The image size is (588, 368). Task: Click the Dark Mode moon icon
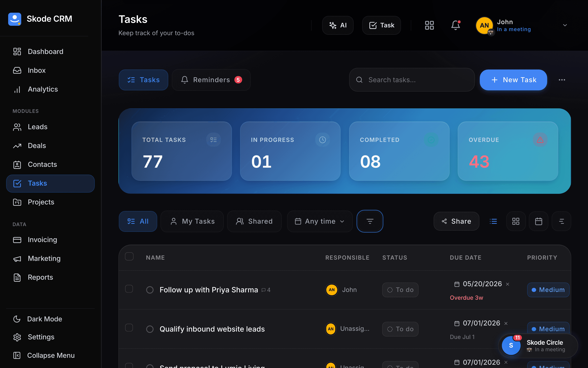[x=17, y=319]
